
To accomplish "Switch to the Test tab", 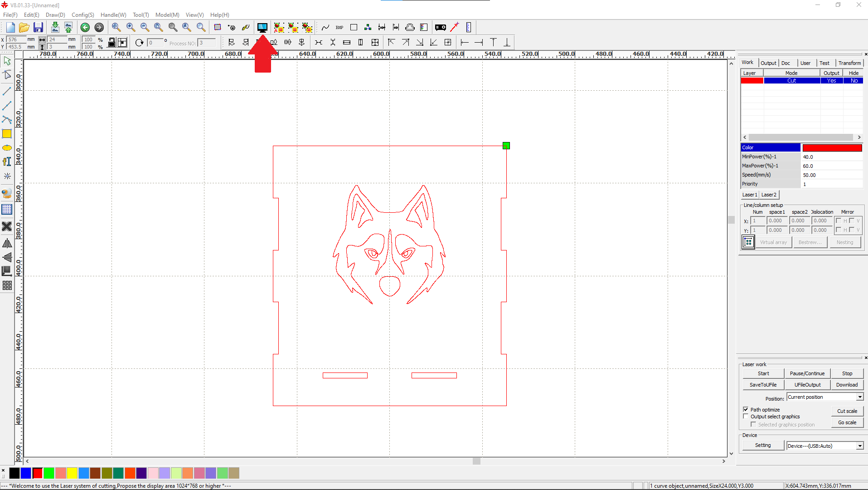I will 824,63.
